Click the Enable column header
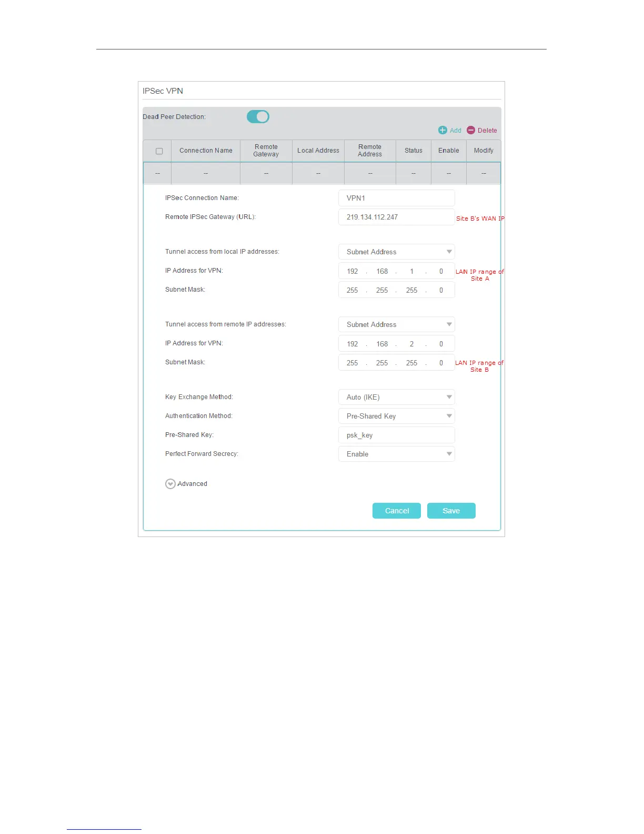This screenshot has height=834, width=644. (x=449, y=151)
